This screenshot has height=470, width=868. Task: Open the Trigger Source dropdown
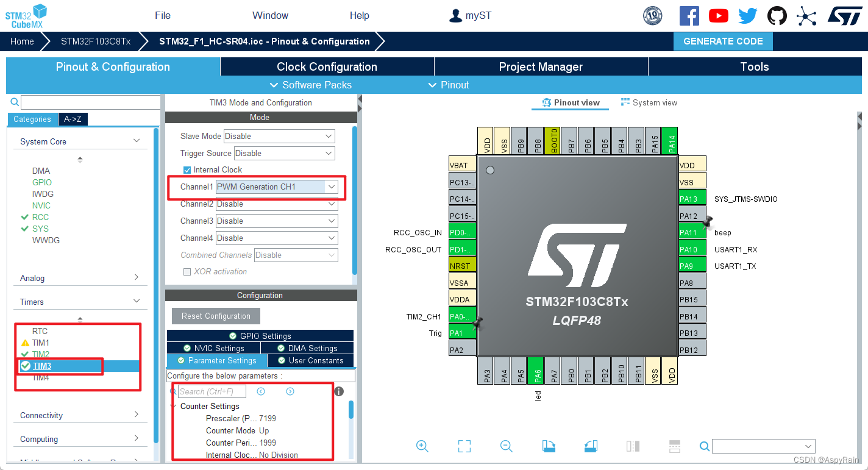point(284,153)
